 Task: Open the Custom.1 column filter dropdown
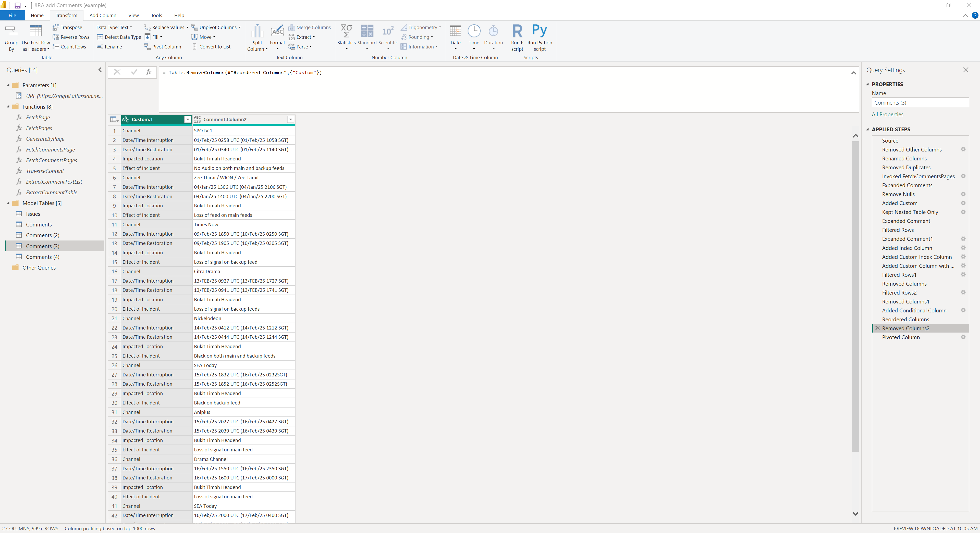pyautogui.click(x=188, y=119)
